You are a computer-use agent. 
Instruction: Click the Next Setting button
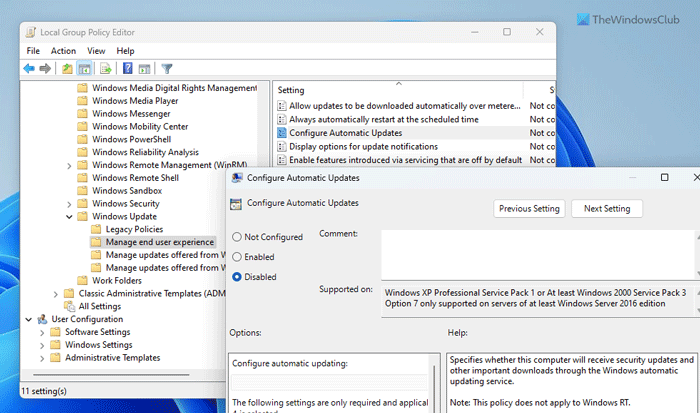pyautogui.click(x=607, y=209)
